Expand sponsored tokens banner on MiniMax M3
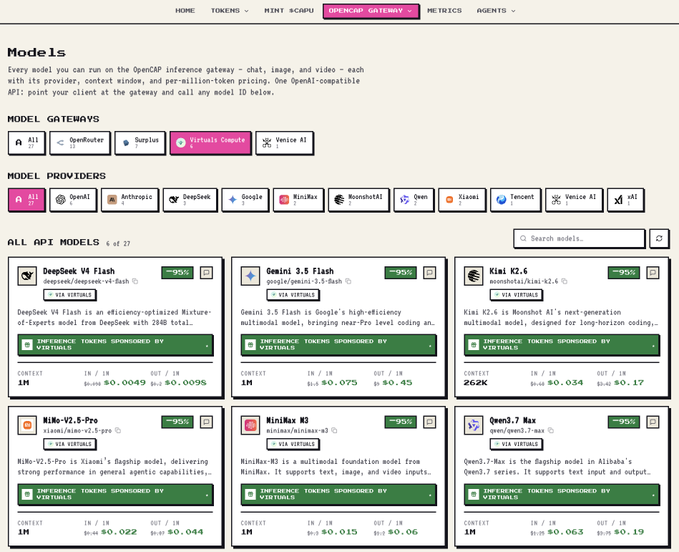679x552 pixels. (x=339, y=494)
